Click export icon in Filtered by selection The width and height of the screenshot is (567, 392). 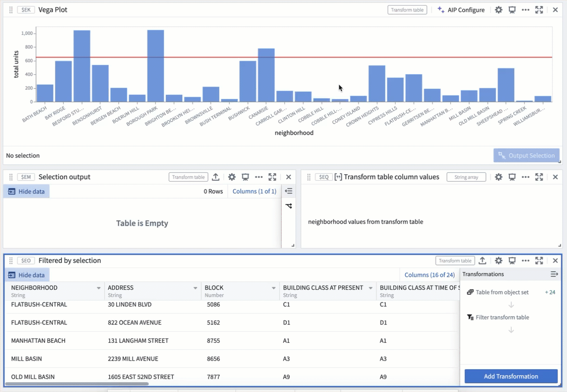point(482,261)
